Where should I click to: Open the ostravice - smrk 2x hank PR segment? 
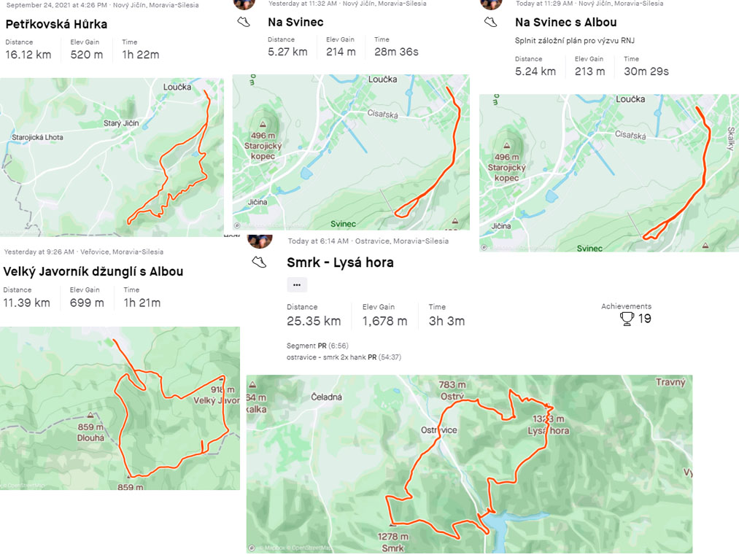coord(344,357)
